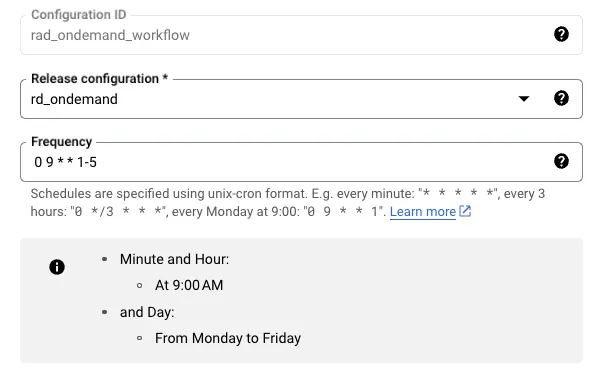Viewport: 595px width, 373px height.
Task: Click external-link icon after Learn more
Action: click(x=465, y=211)
